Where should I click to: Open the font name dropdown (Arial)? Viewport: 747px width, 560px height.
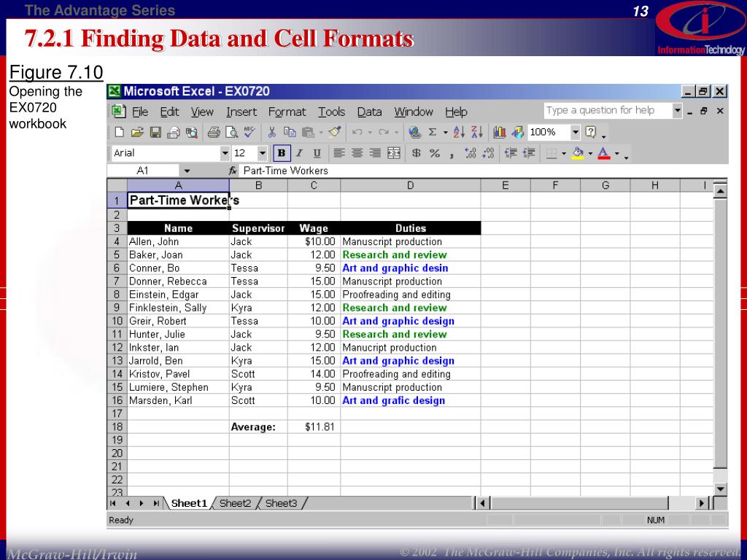coord(225,153)
